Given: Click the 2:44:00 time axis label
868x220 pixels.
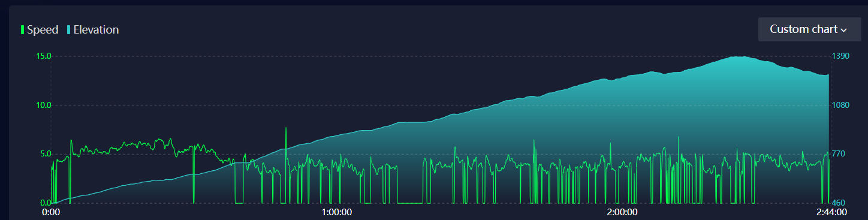Looking at the screenshot, I should point(831,212).
